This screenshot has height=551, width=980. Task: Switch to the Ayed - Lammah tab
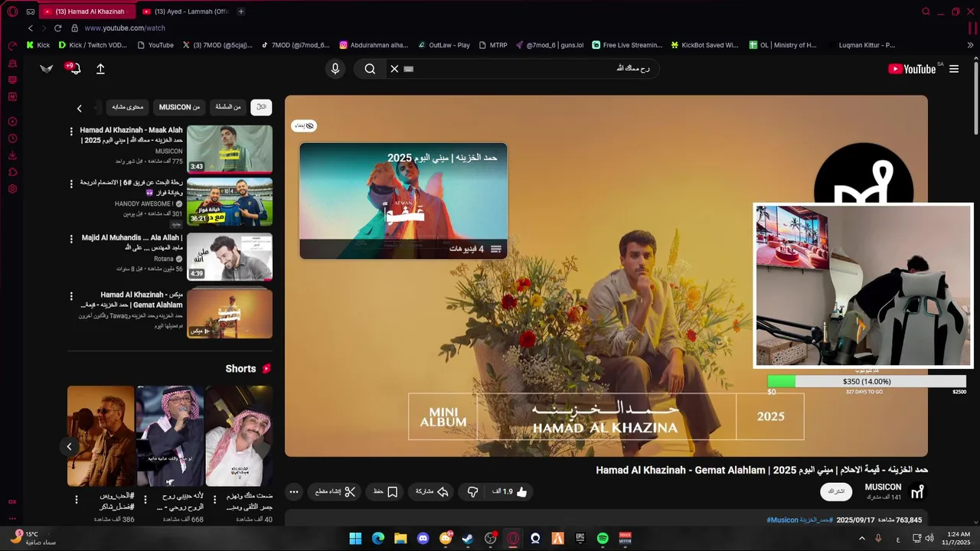point(185,11)
